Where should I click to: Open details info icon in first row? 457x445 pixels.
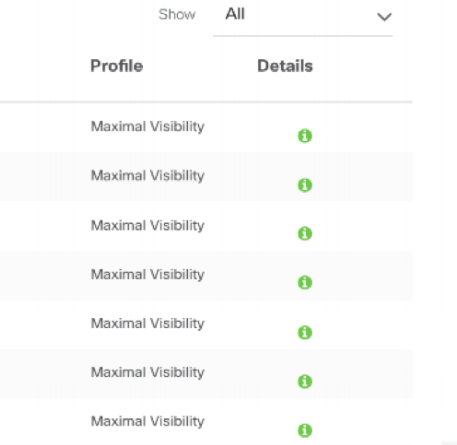click(305, 136)
